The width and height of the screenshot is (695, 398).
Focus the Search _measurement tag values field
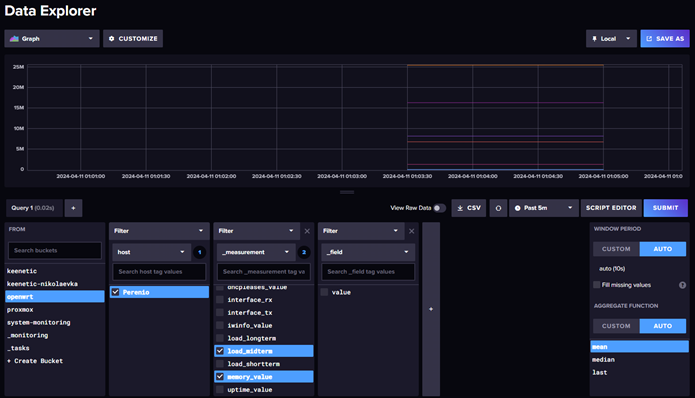[x=264, y=272]
